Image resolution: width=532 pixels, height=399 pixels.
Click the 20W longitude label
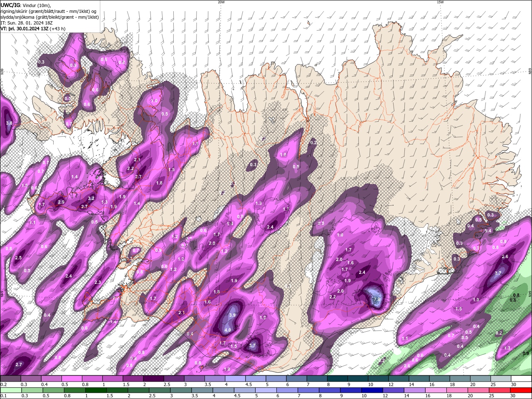pos(221,2)
